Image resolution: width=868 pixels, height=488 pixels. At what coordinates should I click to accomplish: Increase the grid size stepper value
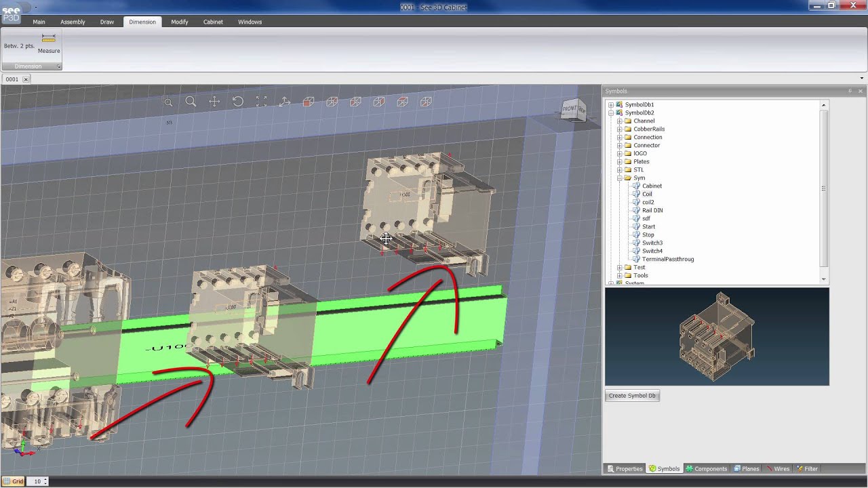[x=47, y=480]
